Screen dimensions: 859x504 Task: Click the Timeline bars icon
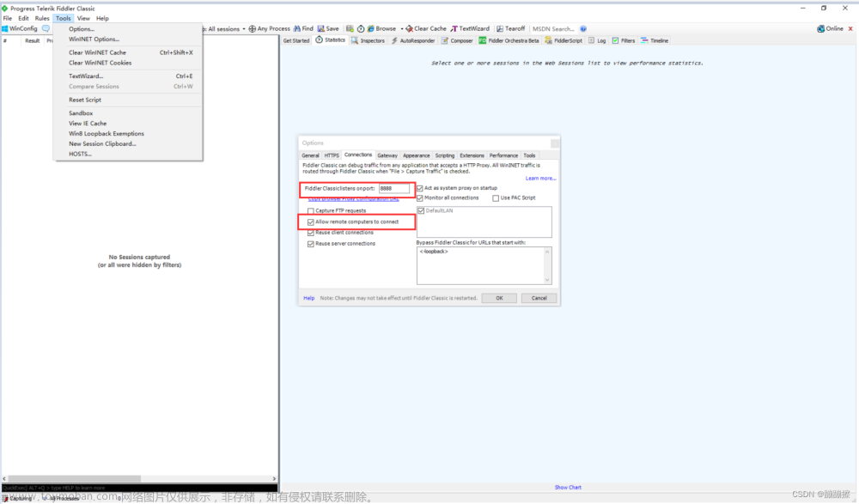[644, 40]
